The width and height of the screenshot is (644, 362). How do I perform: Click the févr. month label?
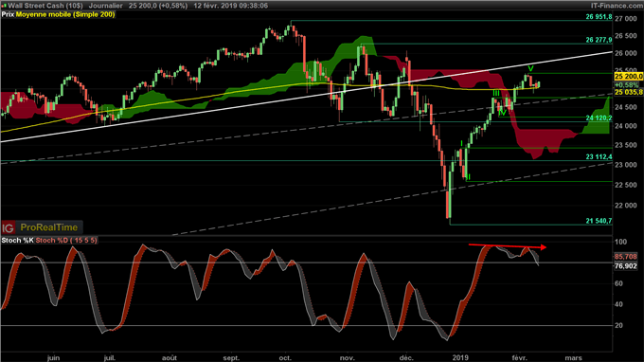(x=520, y=358)
